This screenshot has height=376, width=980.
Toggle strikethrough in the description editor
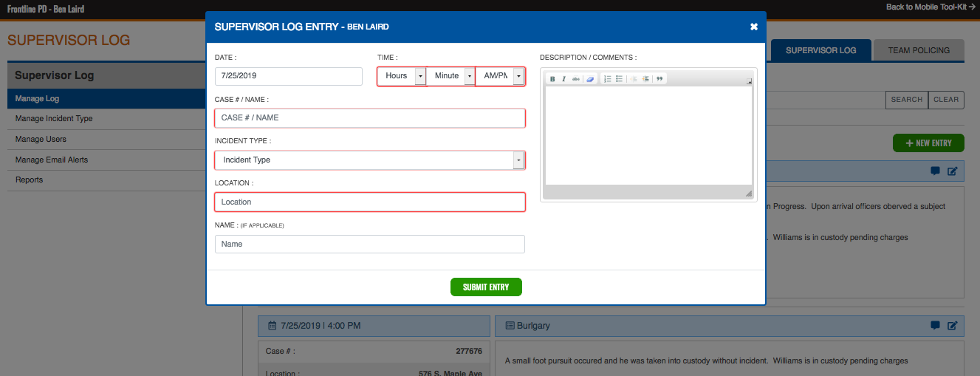(x=576, y=78)
